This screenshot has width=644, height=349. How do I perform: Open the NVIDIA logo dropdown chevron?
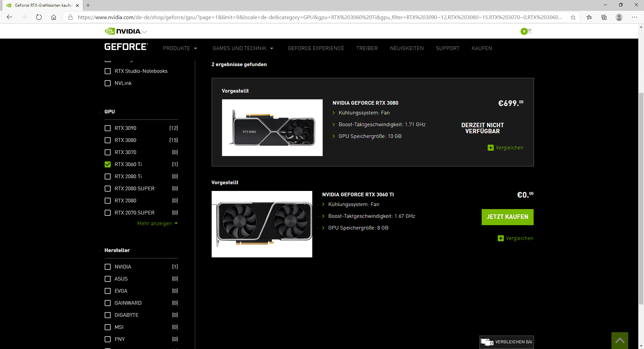pyautogui.click(x=144, y=32)
